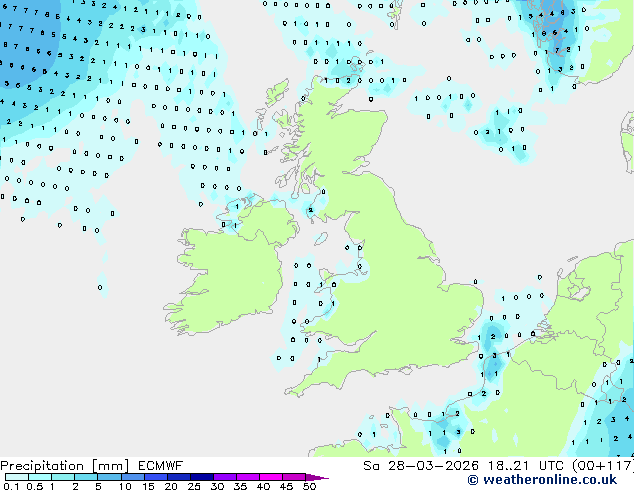
Task: Click the 0.1–0.5 mm legend color swatch
Action: click(x=17, y=477)
